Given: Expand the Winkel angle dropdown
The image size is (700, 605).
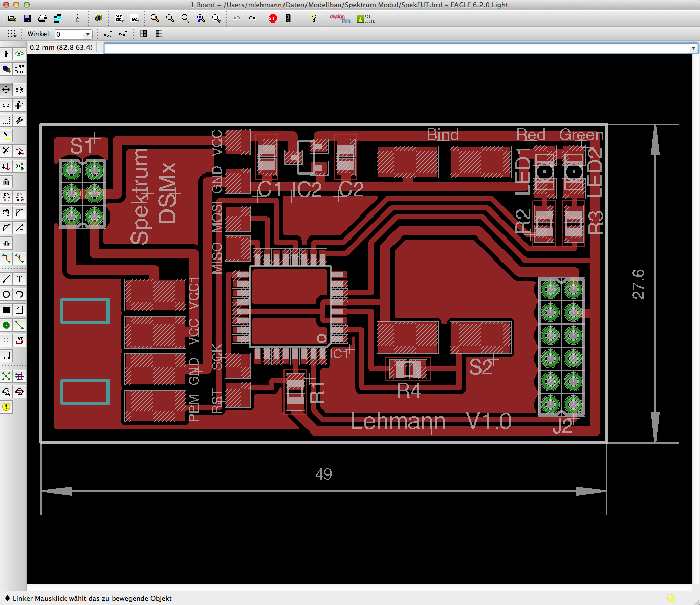Looking at the screenshot, I should coord(87,34).
